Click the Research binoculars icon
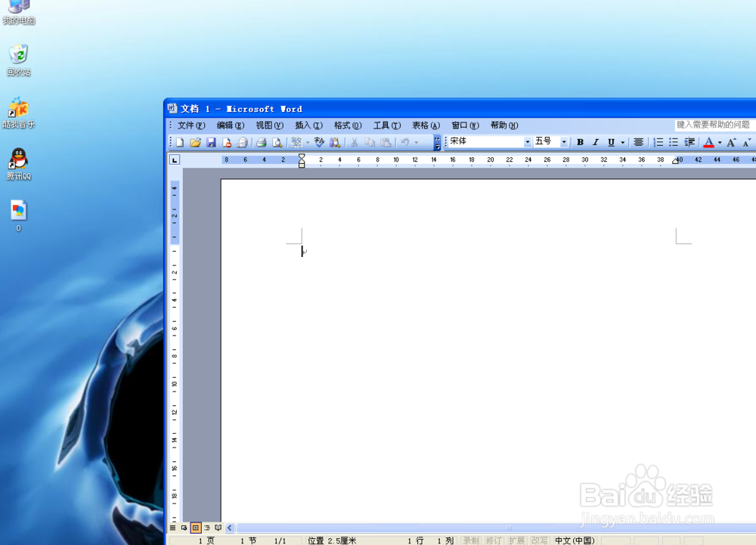 335,143
